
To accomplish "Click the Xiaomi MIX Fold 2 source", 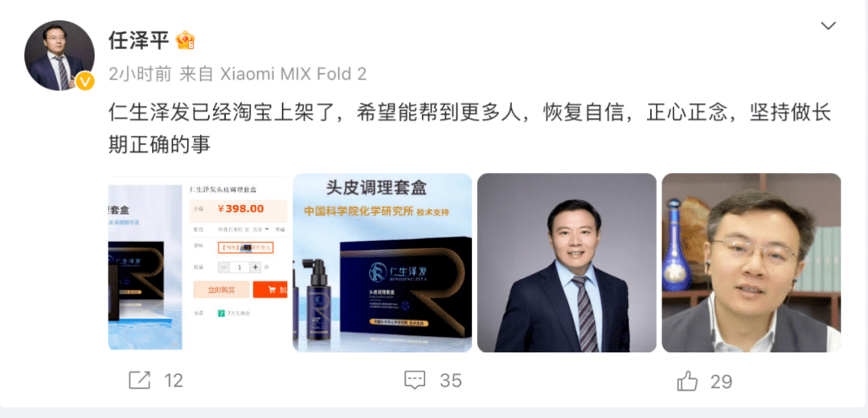I will pos(293,74).
